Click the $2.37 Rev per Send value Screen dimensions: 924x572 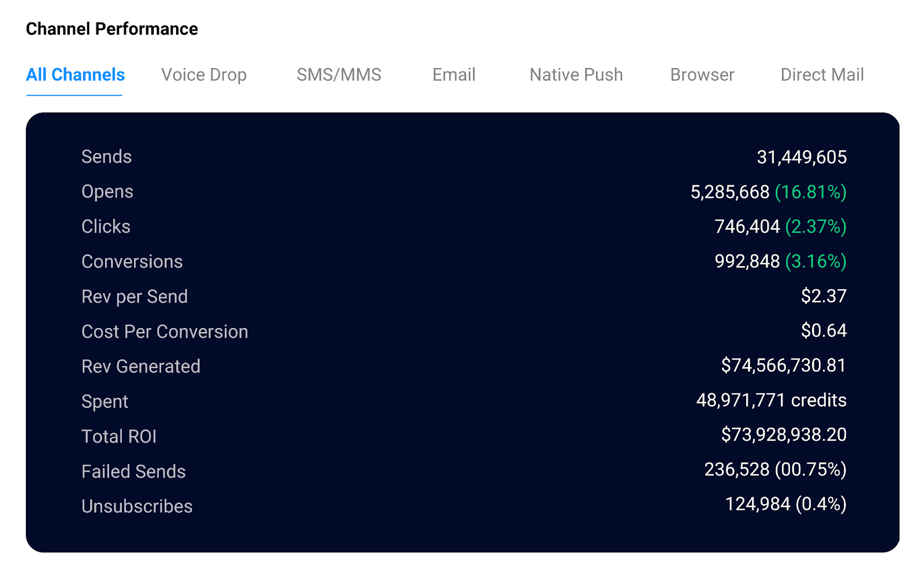(824, 296)
